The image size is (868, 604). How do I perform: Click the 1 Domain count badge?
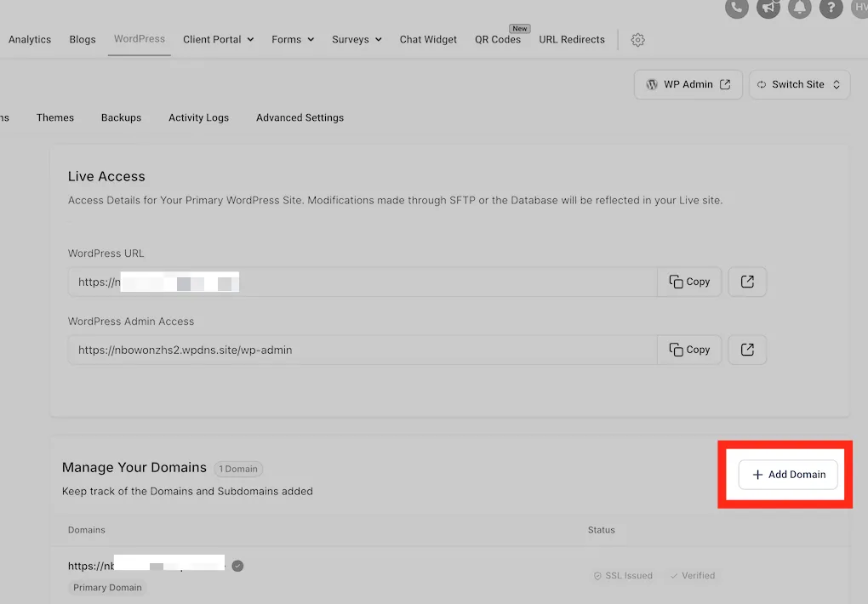pyautogui.click(x=238, y=469)
